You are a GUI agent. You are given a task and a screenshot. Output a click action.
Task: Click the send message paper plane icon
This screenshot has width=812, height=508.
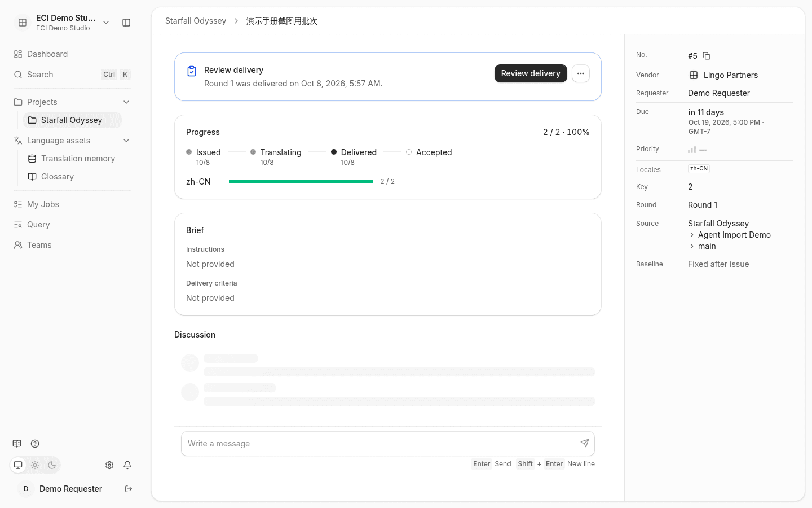[x=585, y=443]
